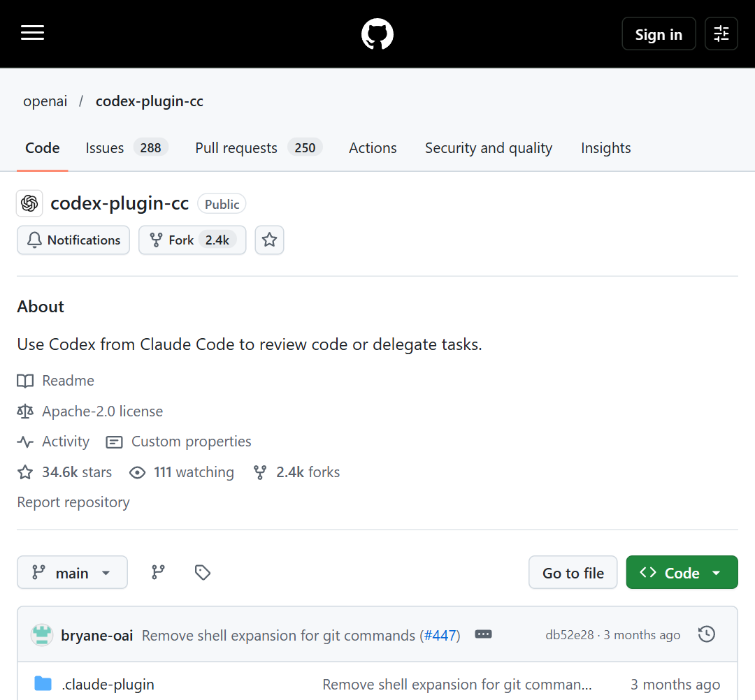Viewport: 755px width, 700px height.
Task: Open appearance settings sliders icon
Action: pos(721,34)
